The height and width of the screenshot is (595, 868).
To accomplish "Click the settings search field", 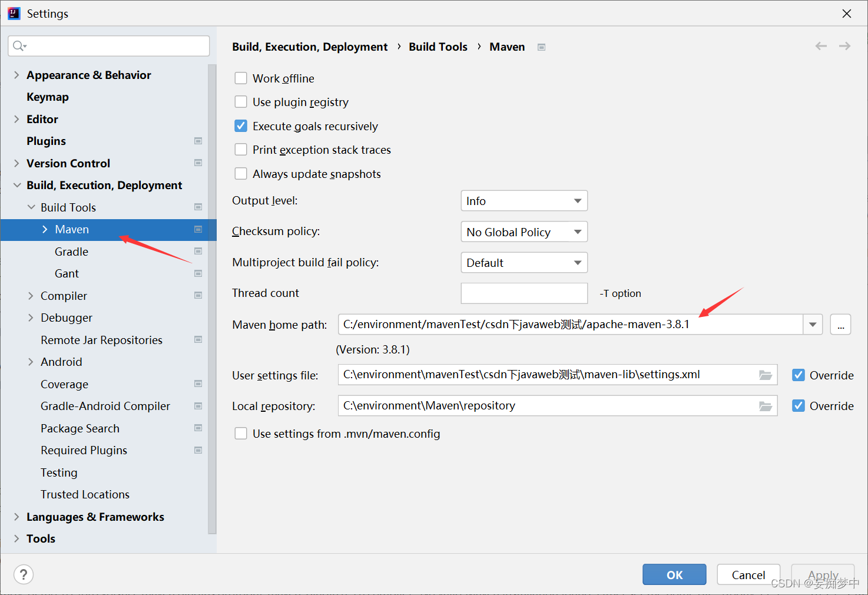I will 109,46.
